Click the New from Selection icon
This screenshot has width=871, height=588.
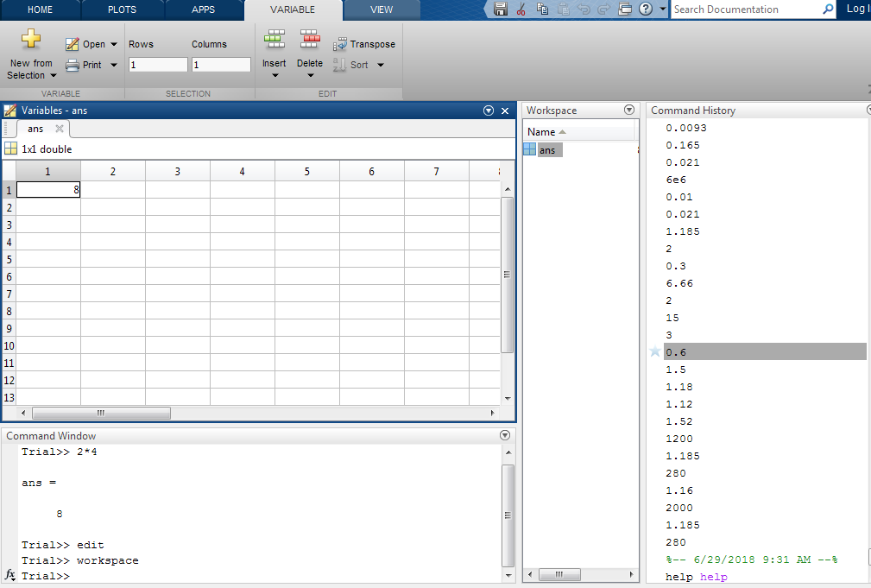point(30,38)
